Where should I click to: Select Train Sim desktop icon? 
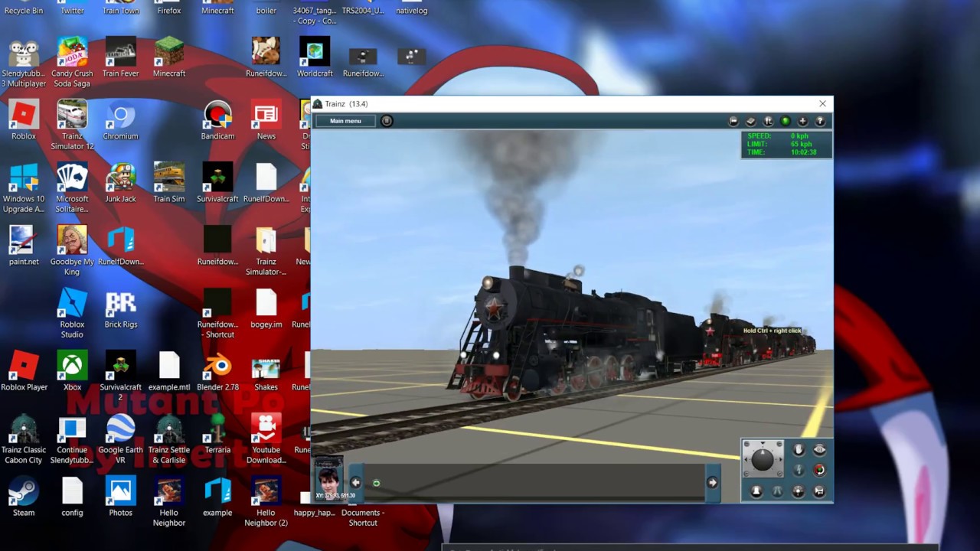point(169,183)
